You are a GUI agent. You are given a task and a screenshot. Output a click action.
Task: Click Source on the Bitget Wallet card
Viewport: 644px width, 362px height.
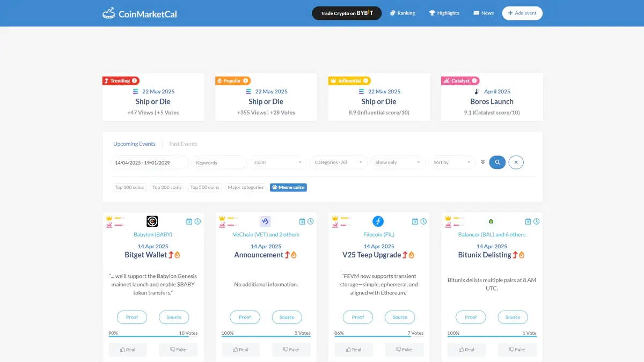point(174,317)
